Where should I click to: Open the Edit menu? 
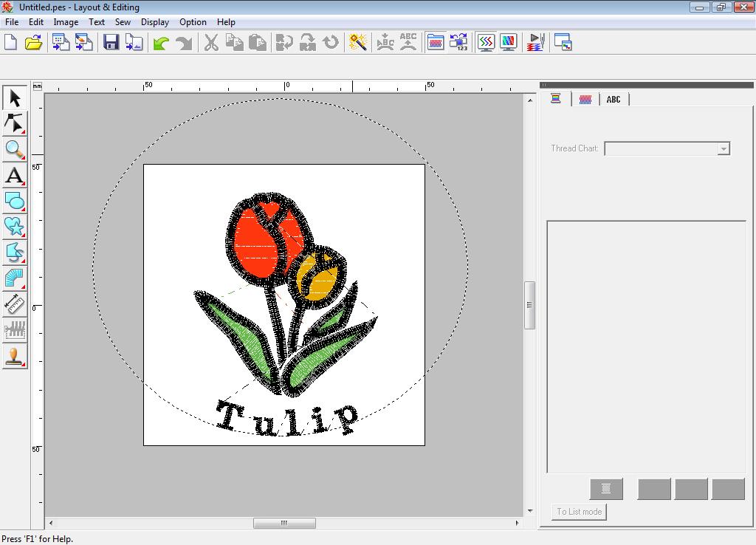(36, 22)
